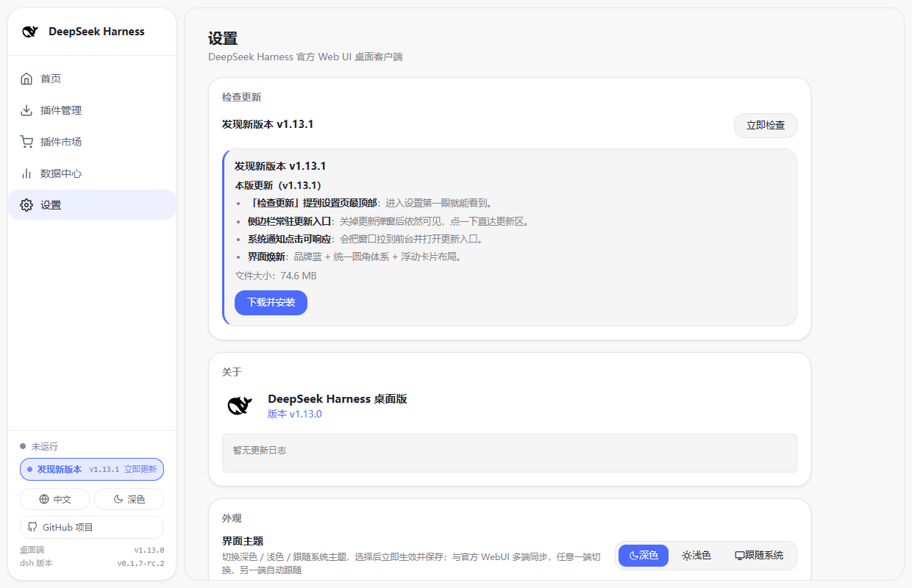Select the 深色 theme option
The height and width of the screenshot is (588, 912).
(x=644, y=556)
